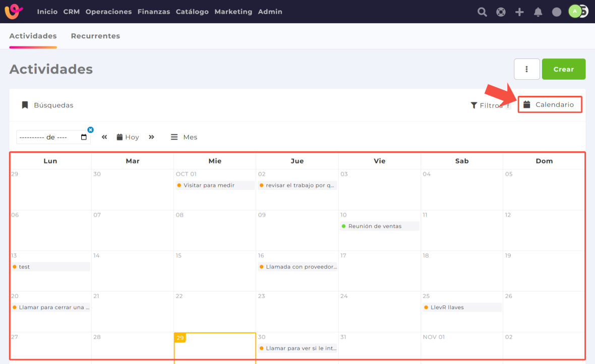Click the app logo in top left
The image size is (595, 364).
point(14,12)
